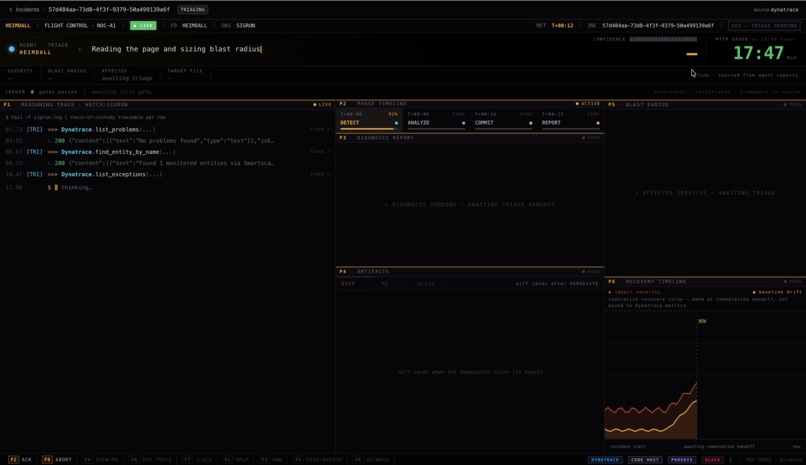Open the SEV triage pending button
The image size is (806, 465).
(764, 25)
